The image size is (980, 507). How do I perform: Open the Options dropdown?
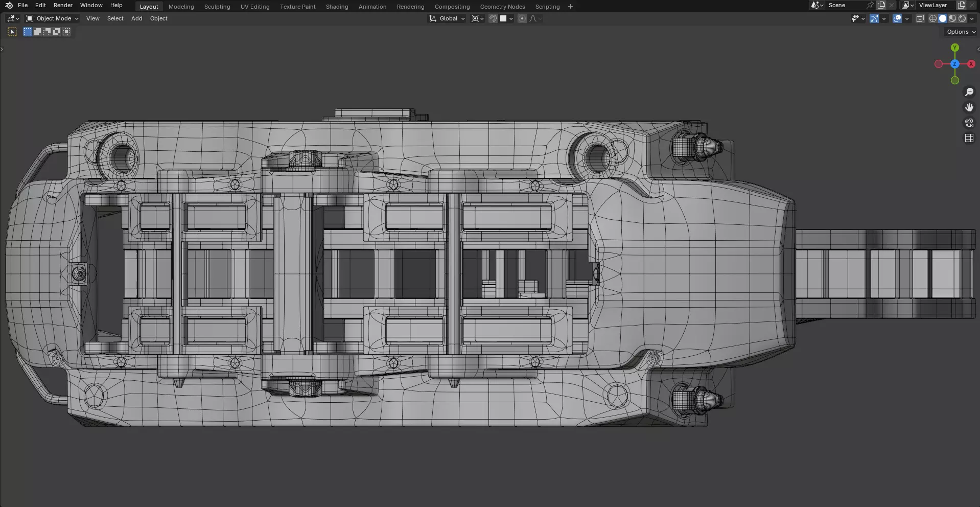click(961, 32)
